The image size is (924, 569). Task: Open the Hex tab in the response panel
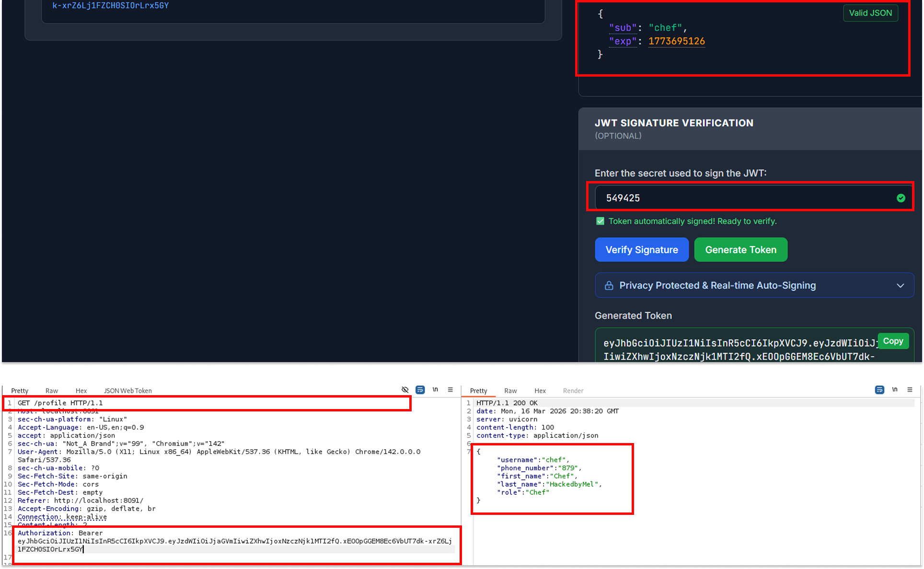click(x=540, y=390)
